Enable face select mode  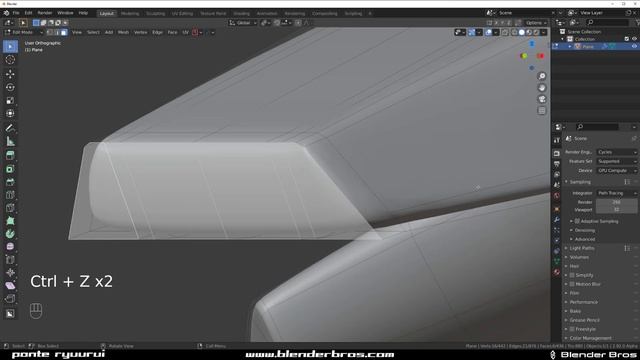tap(64, 32)
